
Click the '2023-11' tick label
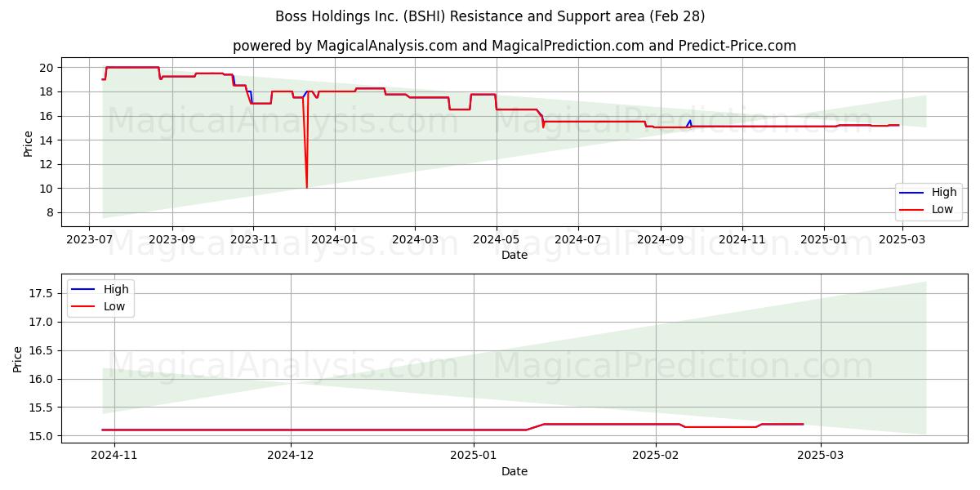pos(253,240)
